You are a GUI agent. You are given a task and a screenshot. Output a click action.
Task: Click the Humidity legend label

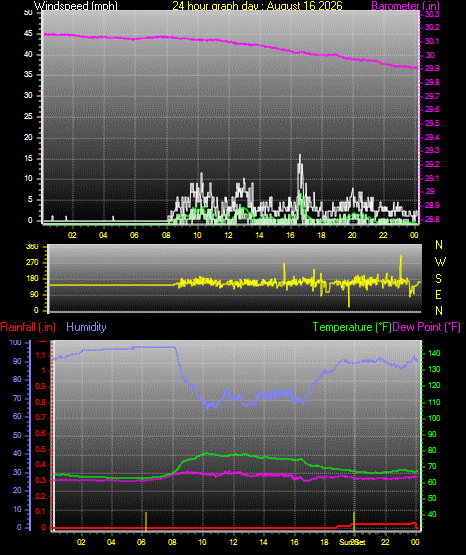pyautogui.click(x=86, y=327)
